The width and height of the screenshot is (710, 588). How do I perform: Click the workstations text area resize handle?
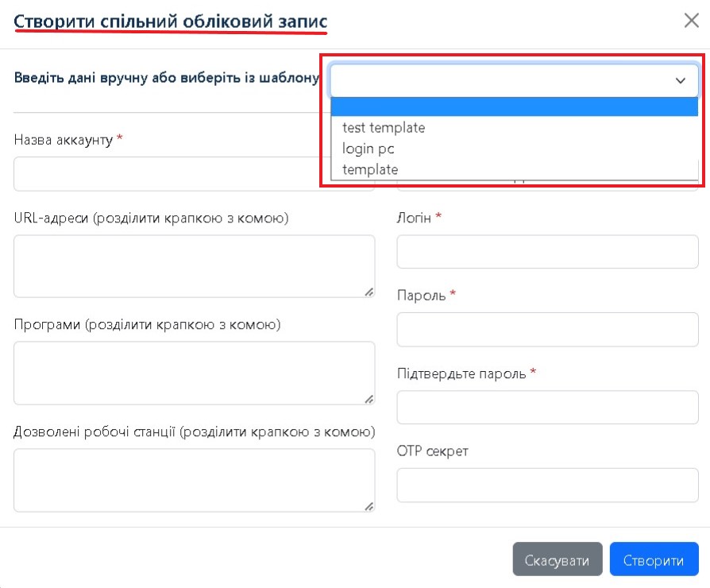point(369,506)
